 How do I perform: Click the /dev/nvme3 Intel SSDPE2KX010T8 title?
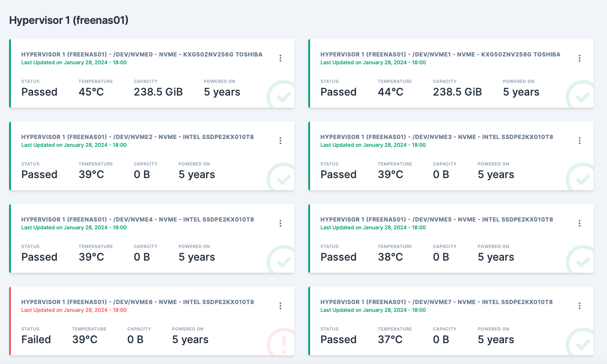pyautogui.click(x=437, y=137)
